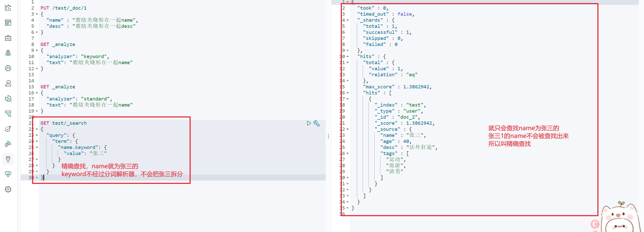The width and height of the screenshot is (644, 232).
Task: Collapse "hits" array at response line 16
Action: click(348, 93)
